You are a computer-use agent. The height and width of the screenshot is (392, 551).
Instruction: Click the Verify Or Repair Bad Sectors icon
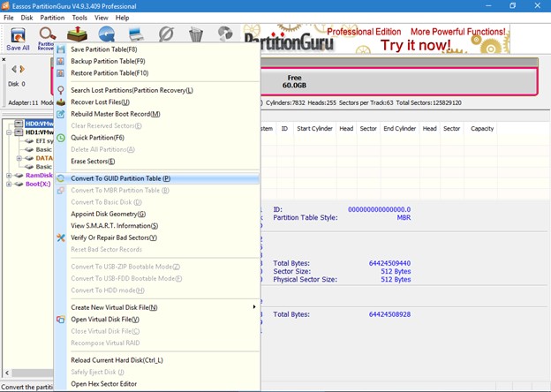[x=61, y=237]
